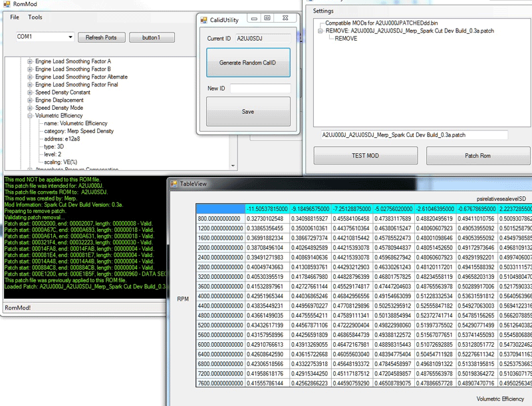This screenshot has width=532, height=406.
Task: Click the New ID text field
Action: [x=260, y=89]
